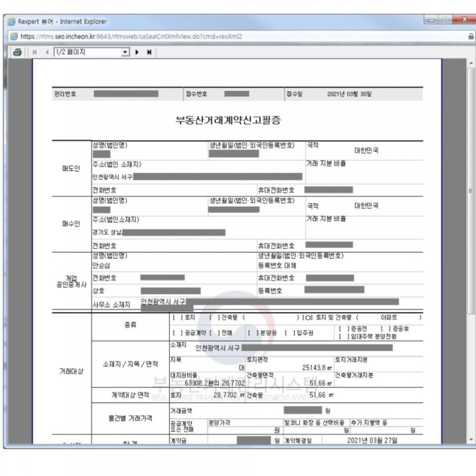The image size is (476, 476).
Task: Toggle the 토지 및 건축물 checkbox
Action: 308,318
